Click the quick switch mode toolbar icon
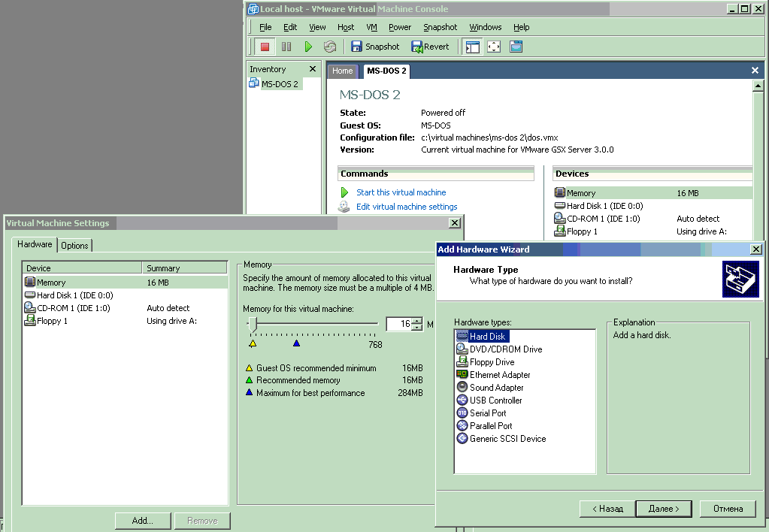The width and height of the screenshot is (769, 532). [x=516, y=47]
